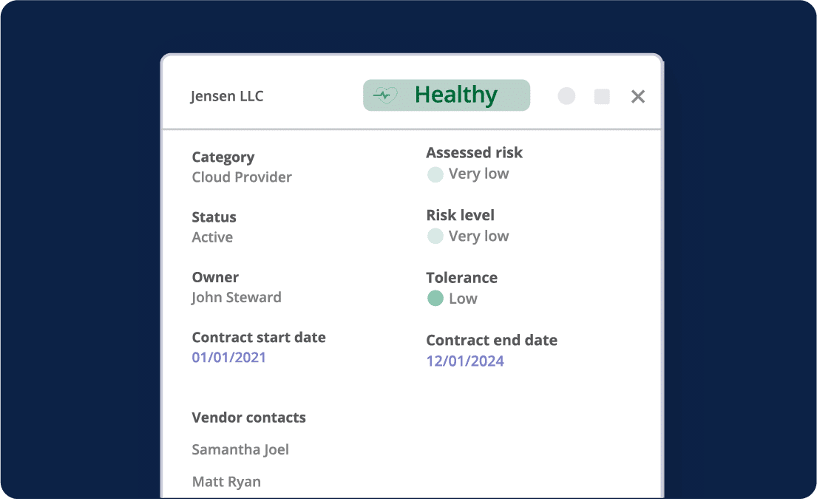Click the round gray circle header icon
Screen dimensions: 817x504
566,96
